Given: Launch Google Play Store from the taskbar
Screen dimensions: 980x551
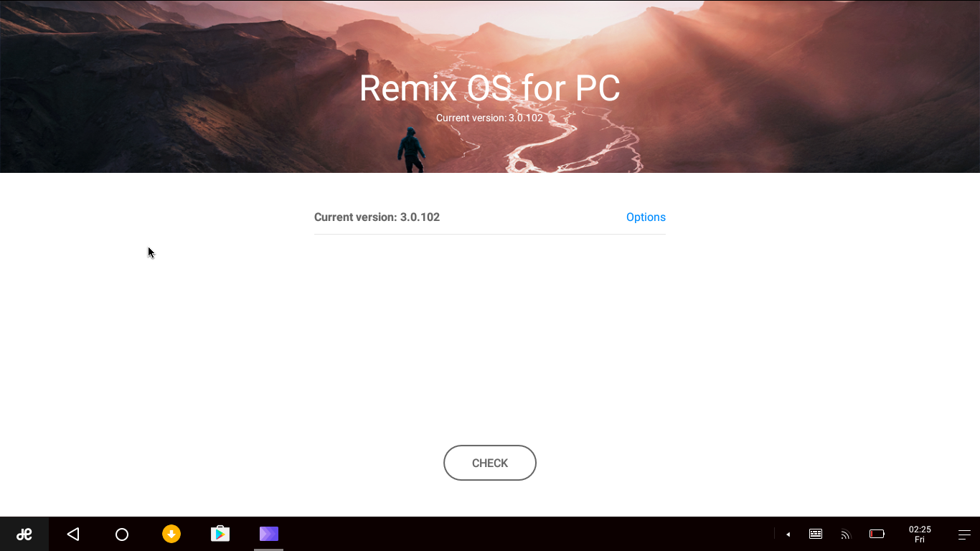Looking at the screenshot, I should point(220,534).
